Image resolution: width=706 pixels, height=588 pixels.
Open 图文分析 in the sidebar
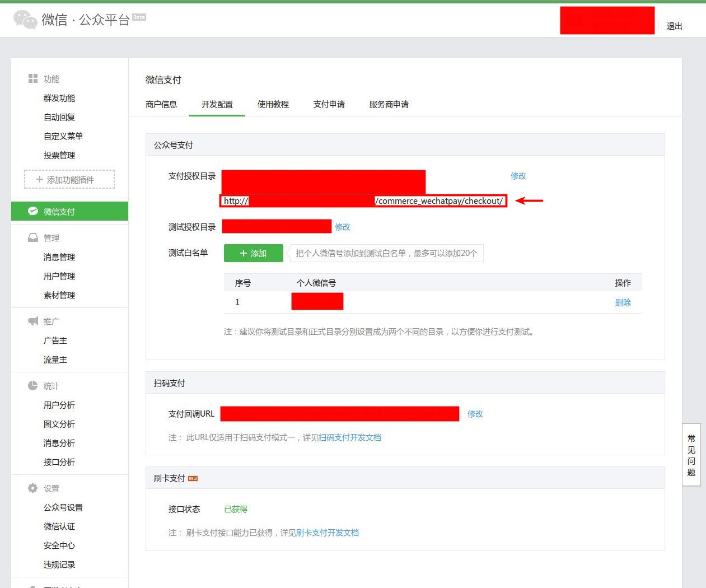59,424
